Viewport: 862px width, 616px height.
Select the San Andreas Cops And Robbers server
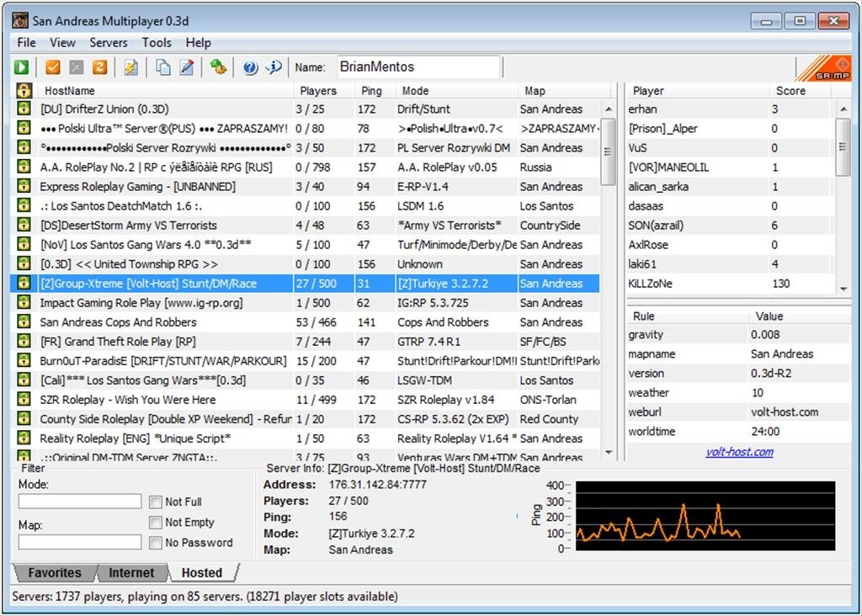(305, 322)
